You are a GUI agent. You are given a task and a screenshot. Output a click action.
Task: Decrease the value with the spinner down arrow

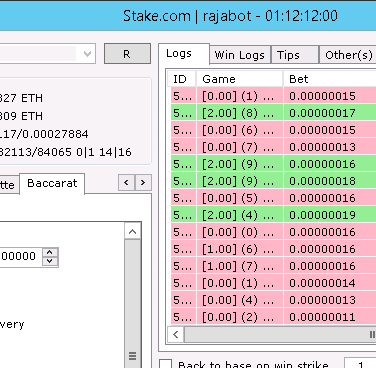point(50,261)
